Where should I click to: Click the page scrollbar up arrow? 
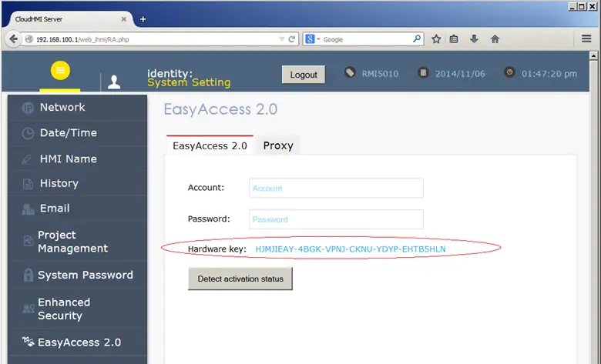click(594, 56)
